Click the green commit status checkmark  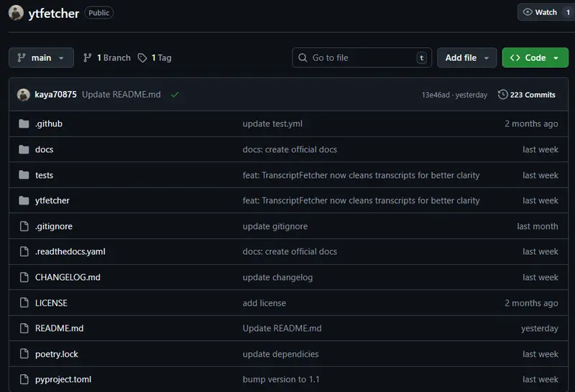pyautogui.click(x=175, y=95)
